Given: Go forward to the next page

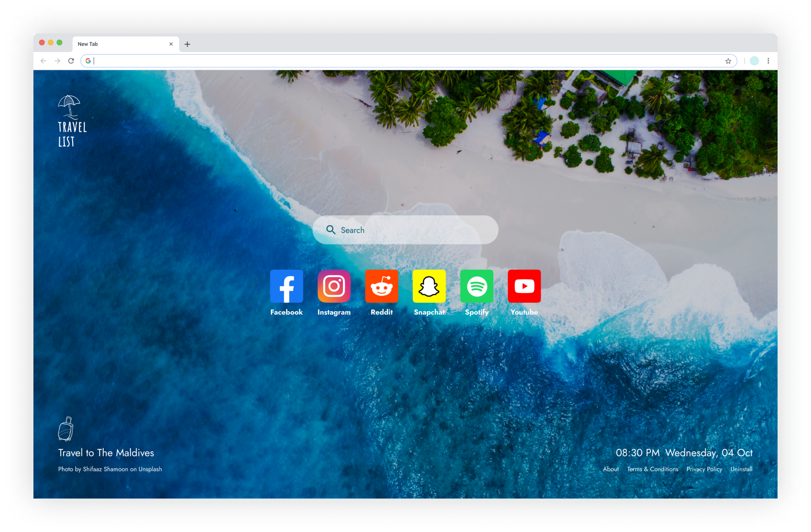Looking at the screenshot, I should [x=57, y=61].
